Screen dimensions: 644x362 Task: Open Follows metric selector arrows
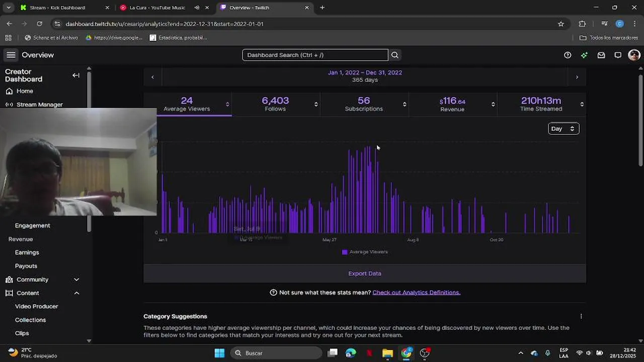pos(316,104)
